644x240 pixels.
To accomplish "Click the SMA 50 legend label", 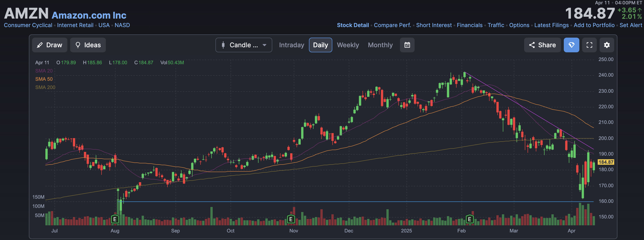I will coord(44,79).
